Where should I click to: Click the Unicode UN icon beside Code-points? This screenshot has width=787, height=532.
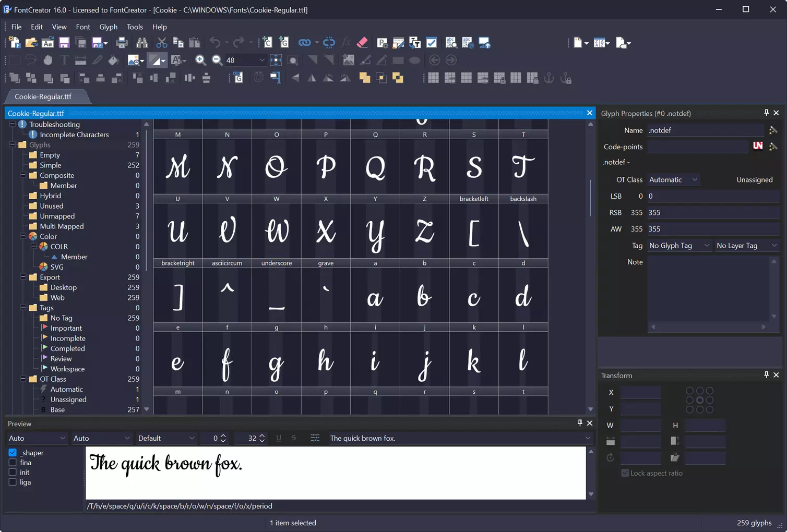click(758, 146)
